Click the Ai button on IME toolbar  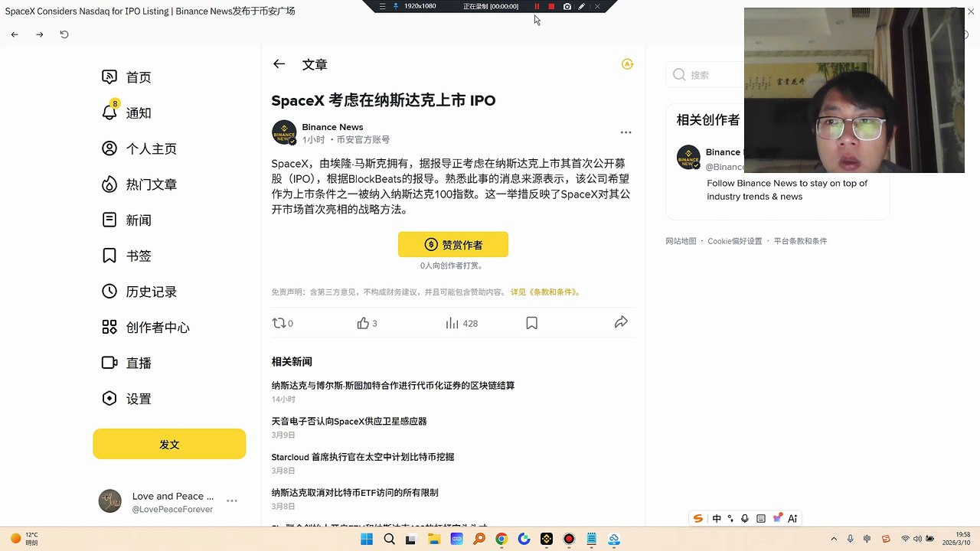point(792,518)
